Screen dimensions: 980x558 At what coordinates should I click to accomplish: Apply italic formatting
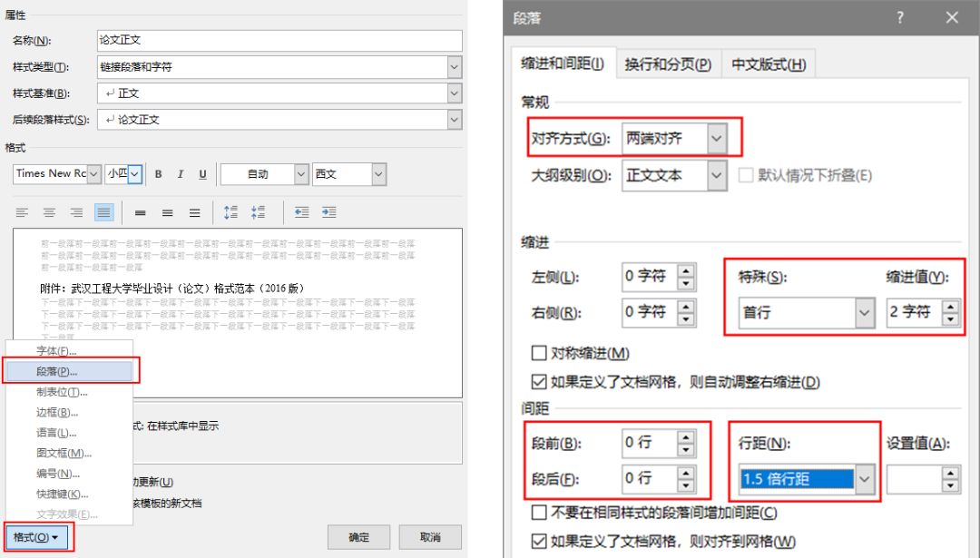pyautogui.click(x=181, y=173)
